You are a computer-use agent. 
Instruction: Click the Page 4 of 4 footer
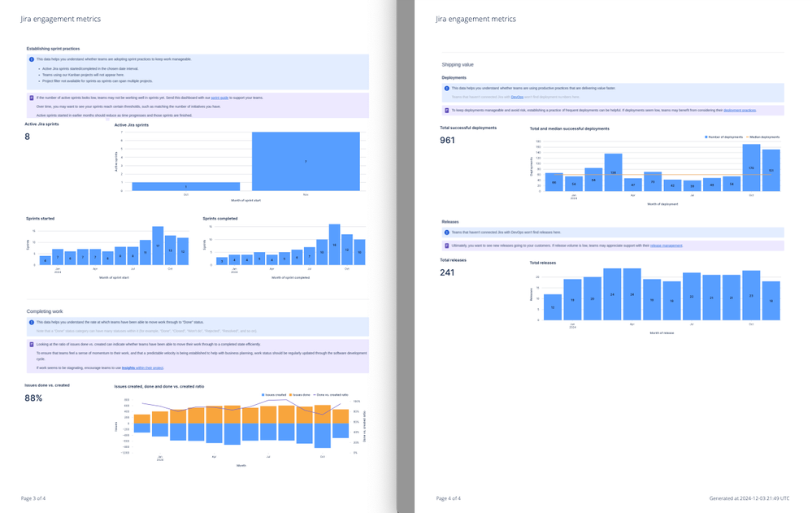click(x=449, y=498)
